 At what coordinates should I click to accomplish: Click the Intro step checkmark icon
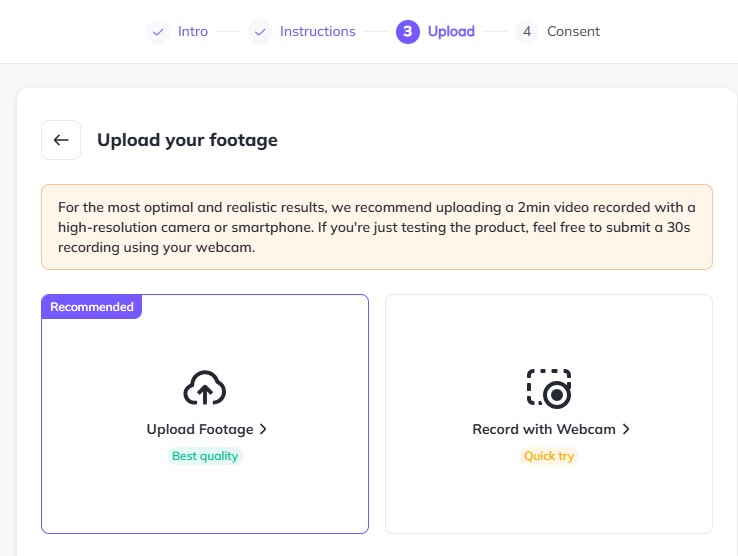pos(158,32)
